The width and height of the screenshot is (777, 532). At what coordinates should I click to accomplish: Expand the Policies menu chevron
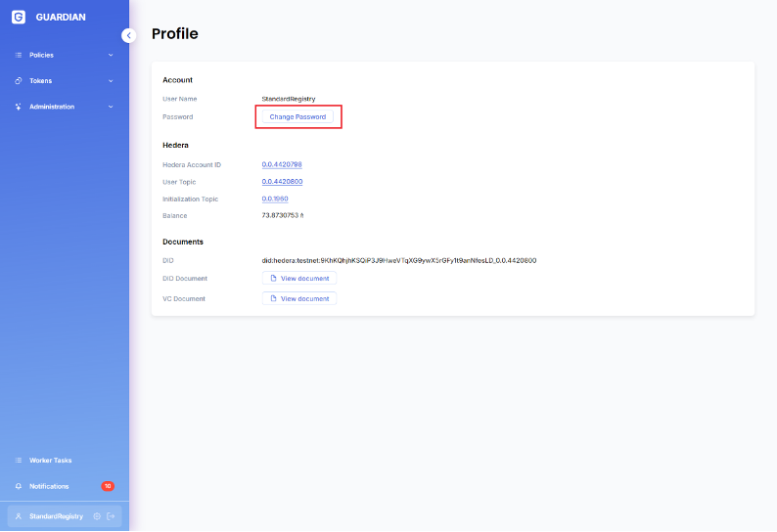[111, 55]
